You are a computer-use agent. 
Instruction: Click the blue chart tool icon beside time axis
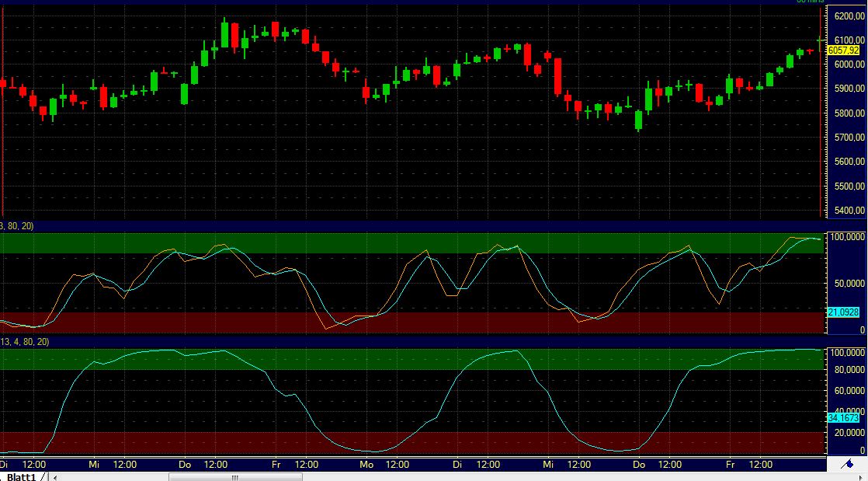click(x=847, y=465)
